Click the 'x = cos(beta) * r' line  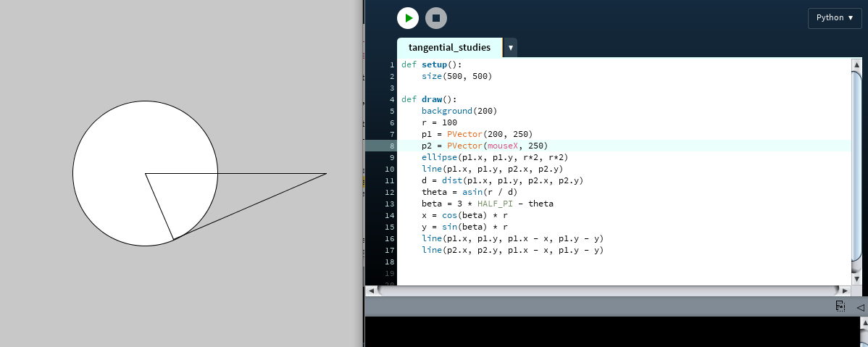point(464,216)
